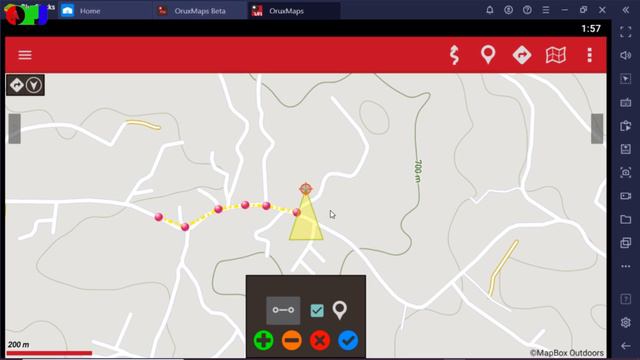Open BlueStacks help question icon

click(x=527, y=10)
